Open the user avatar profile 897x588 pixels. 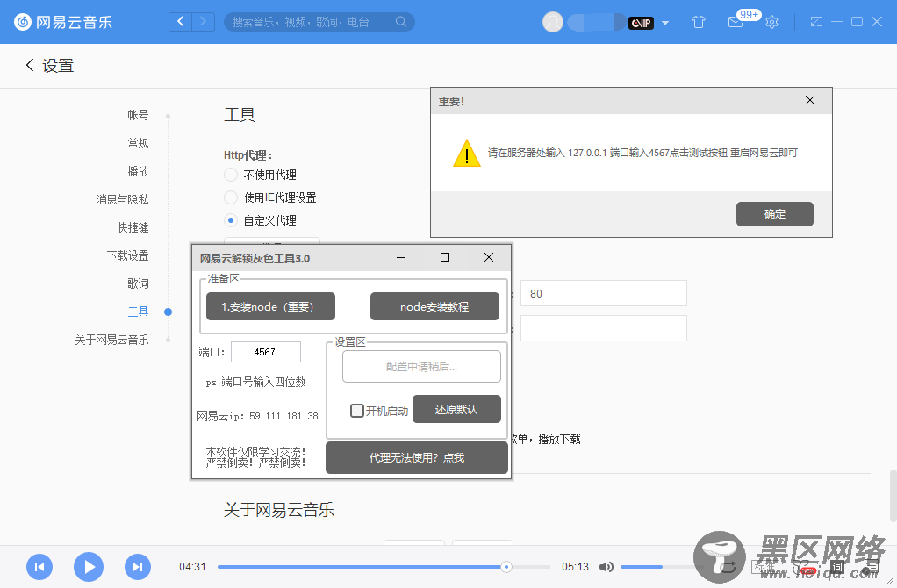coord(553,22)
